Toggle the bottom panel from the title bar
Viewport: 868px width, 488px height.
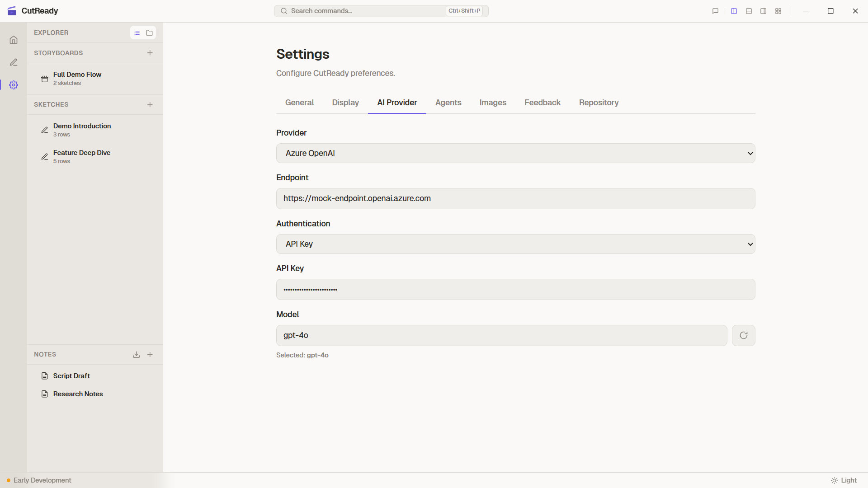point(749,11)
